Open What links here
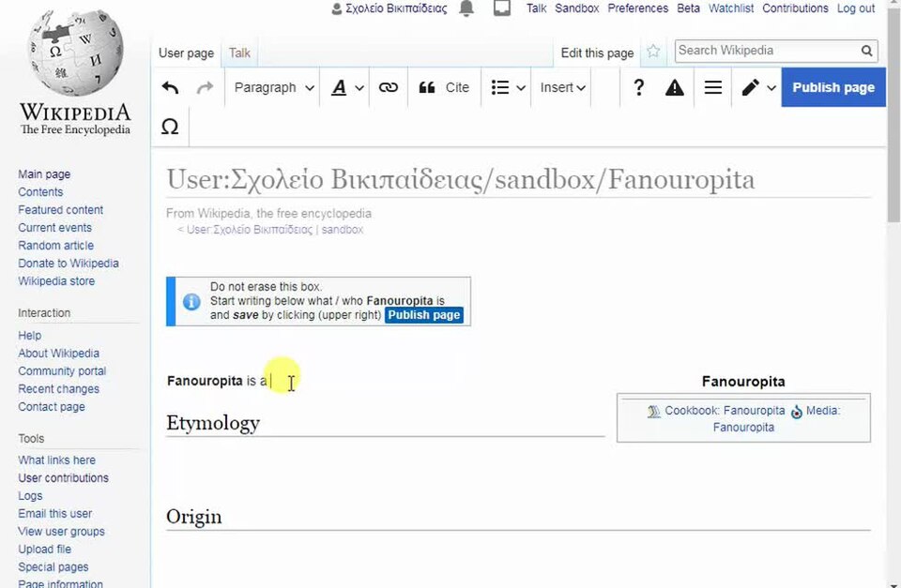901x588 pixels. (x=57, y=460)
